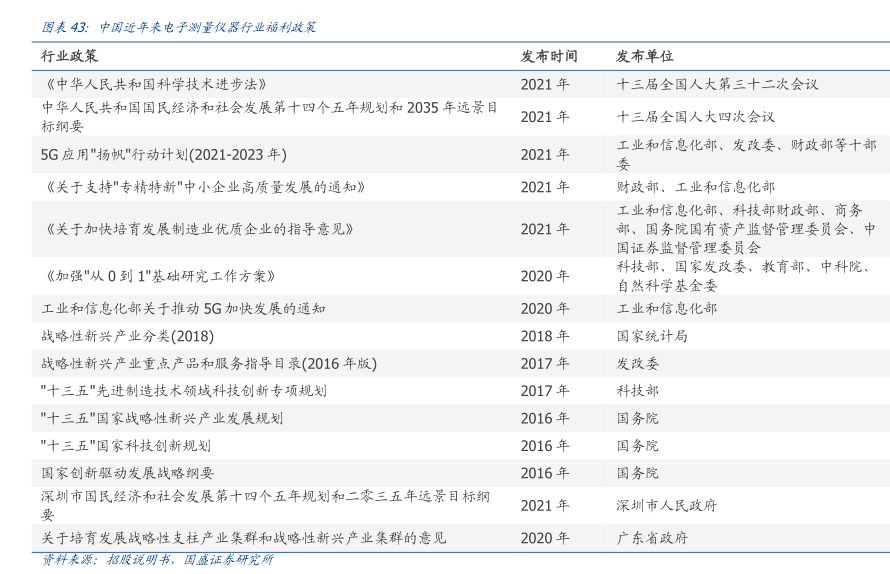The image size is (890, 574).
Task: Select 战略性新兴产业分类(2018) row
Action: click(127, 336)
